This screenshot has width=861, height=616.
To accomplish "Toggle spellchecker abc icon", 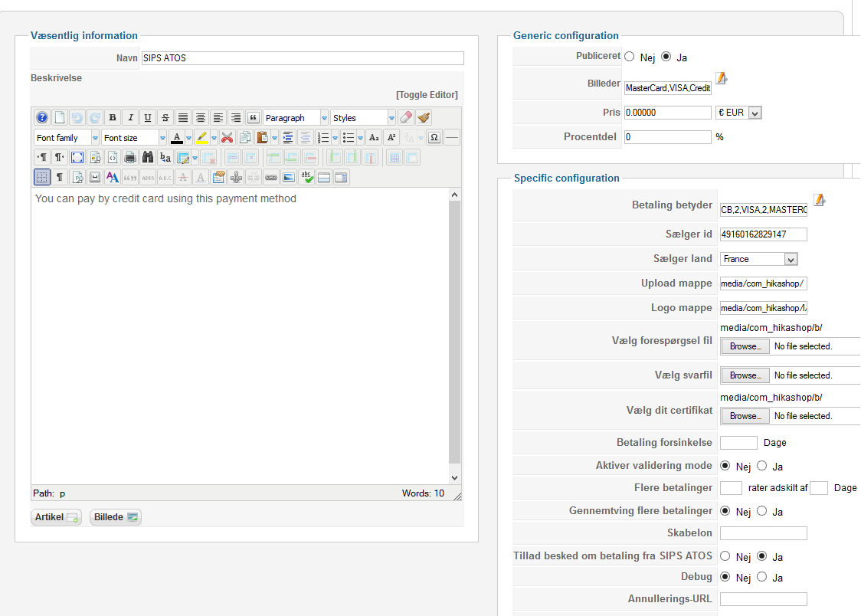I will coord(306,177).
